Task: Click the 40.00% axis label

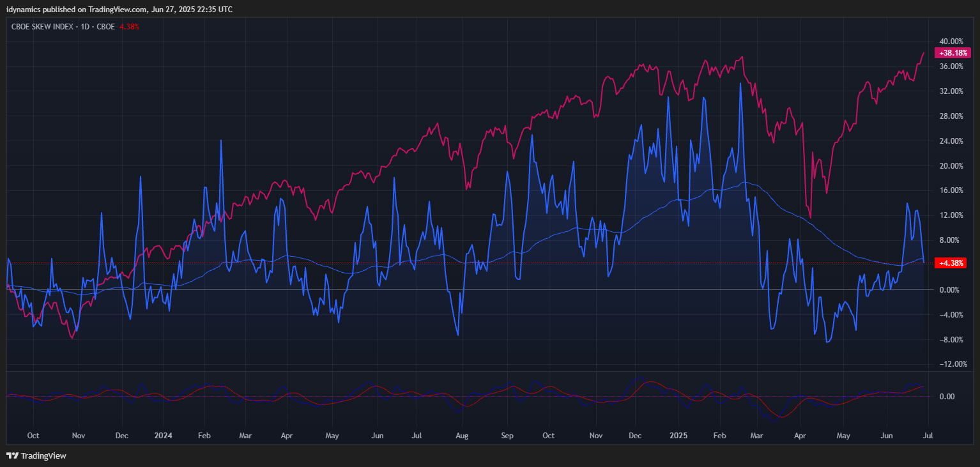Action: tap(952, 42)
